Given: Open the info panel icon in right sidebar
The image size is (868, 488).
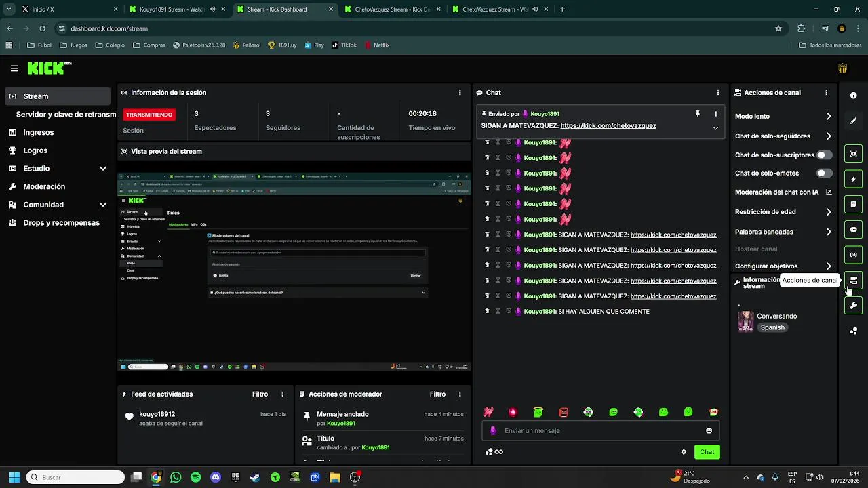Looking at the screenshot, I should (853, 96).
